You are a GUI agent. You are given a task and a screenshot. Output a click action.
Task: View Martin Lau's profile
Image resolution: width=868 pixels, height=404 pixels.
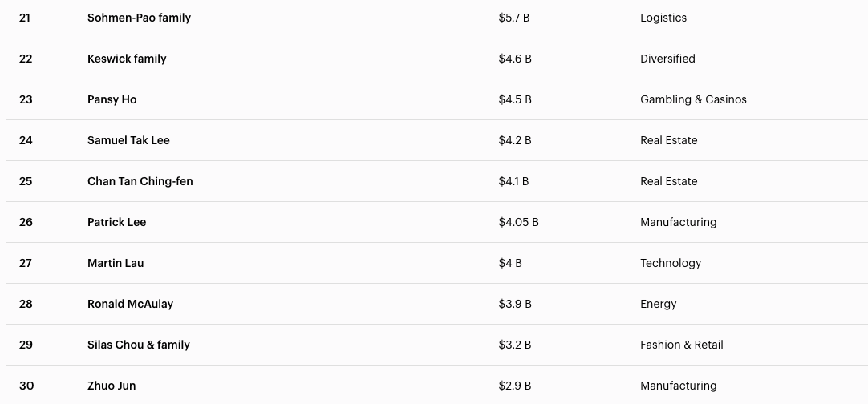116,263
